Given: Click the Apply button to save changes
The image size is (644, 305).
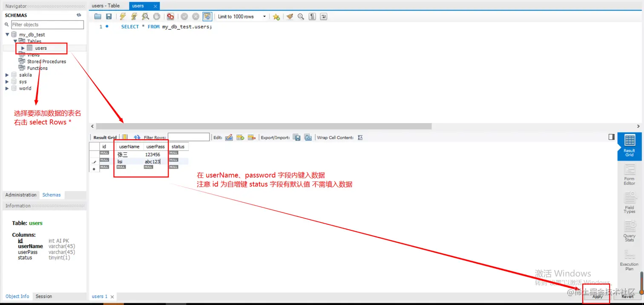Looking at the screenshot, I should click(597, 297).
